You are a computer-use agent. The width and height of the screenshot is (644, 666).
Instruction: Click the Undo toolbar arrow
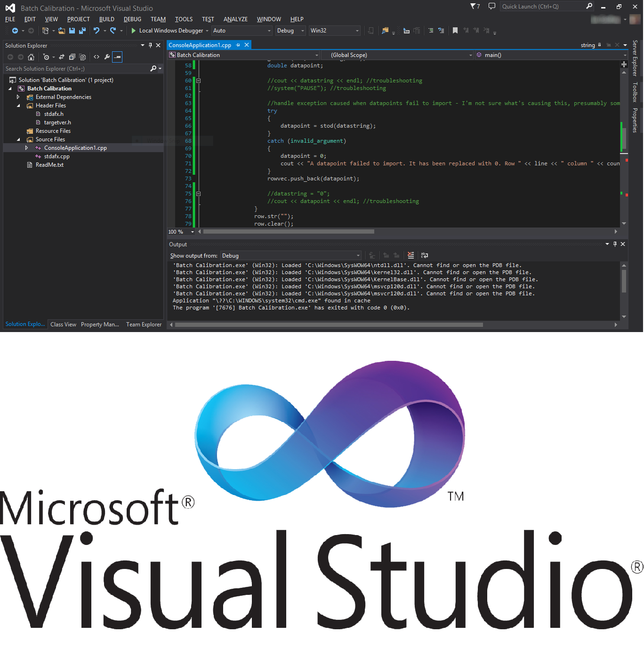[97, 31]
